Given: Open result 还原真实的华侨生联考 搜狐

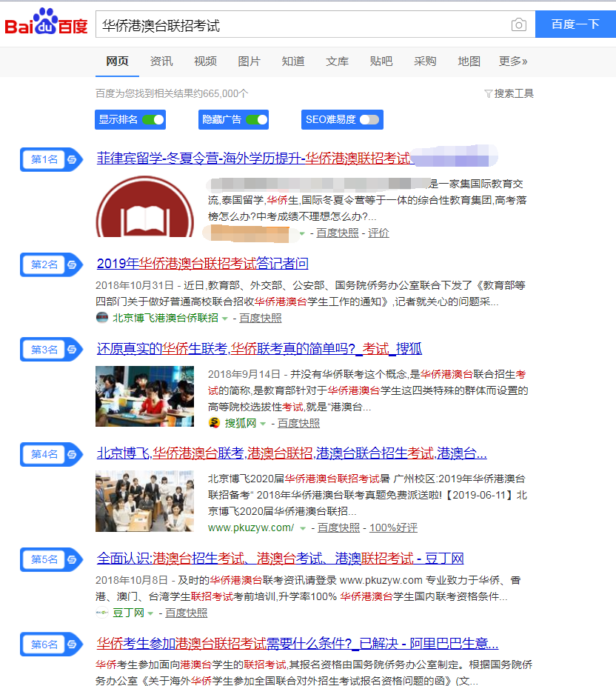Looking at the screenshot, I should coord(259,348).
